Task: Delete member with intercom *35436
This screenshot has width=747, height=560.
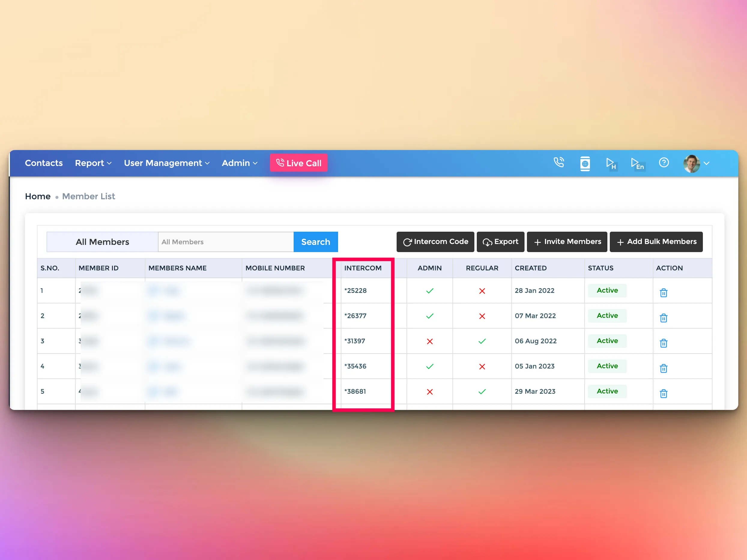Action: [663, 368]
